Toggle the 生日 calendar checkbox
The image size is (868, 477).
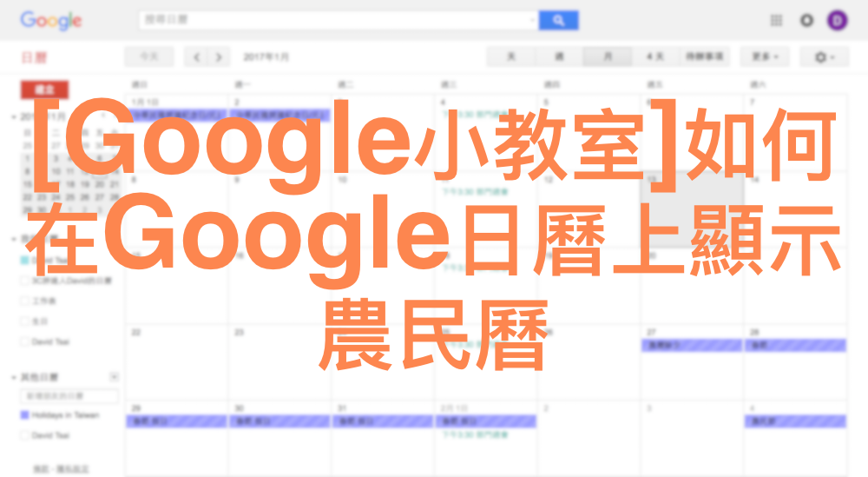(24, 321)
